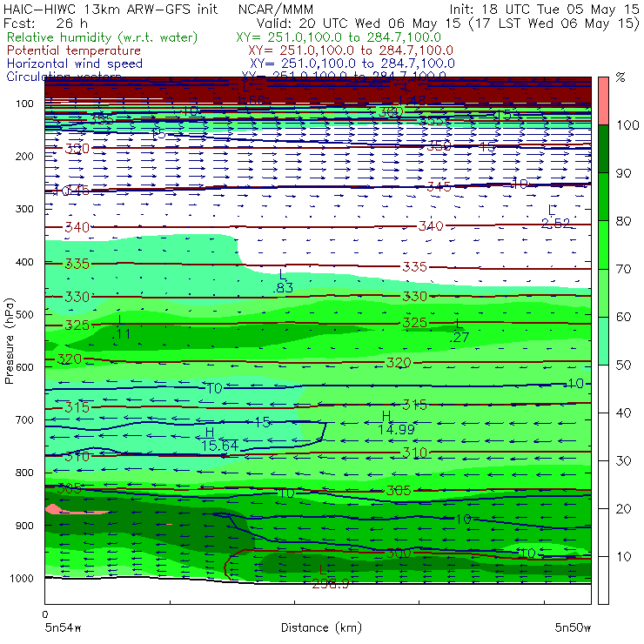Click the pressure axis tick label '400'
644x644 pixels.
point(24,262)
